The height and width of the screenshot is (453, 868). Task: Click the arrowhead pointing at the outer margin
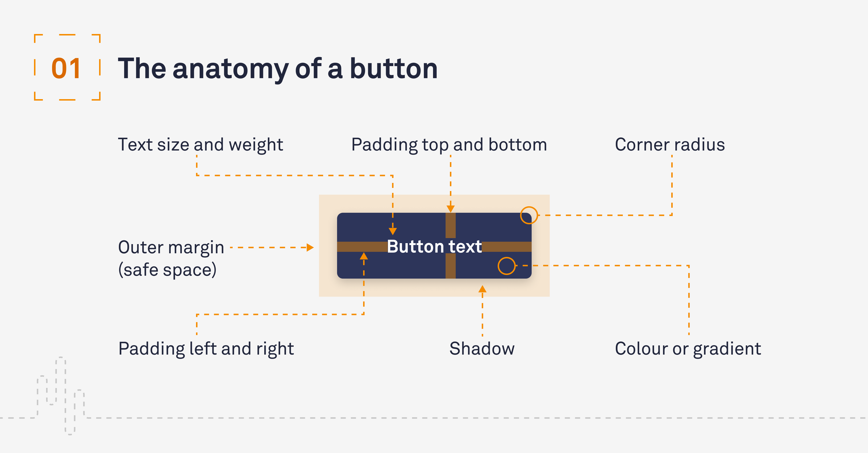[310, 247]
